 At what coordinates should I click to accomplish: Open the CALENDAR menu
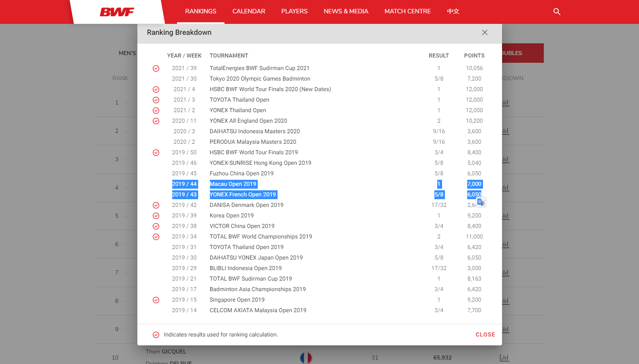(249, 11)
